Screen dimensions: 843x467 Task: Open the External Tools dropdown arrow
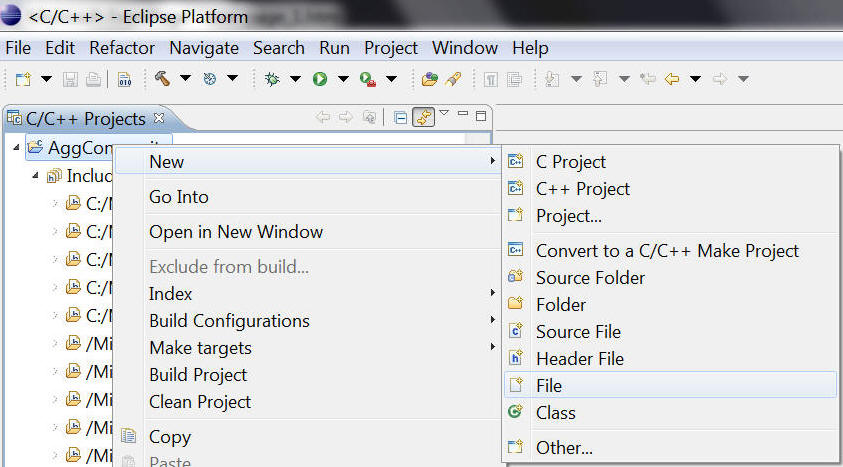(391, 79)
